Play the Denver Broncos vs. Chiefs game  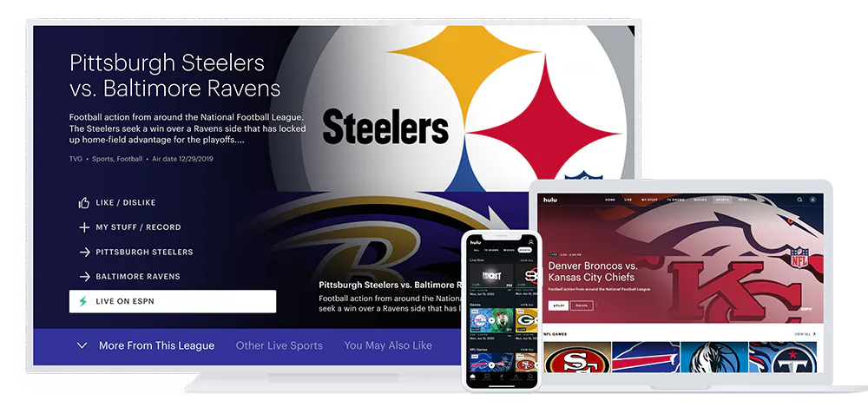tap(558, 305)
